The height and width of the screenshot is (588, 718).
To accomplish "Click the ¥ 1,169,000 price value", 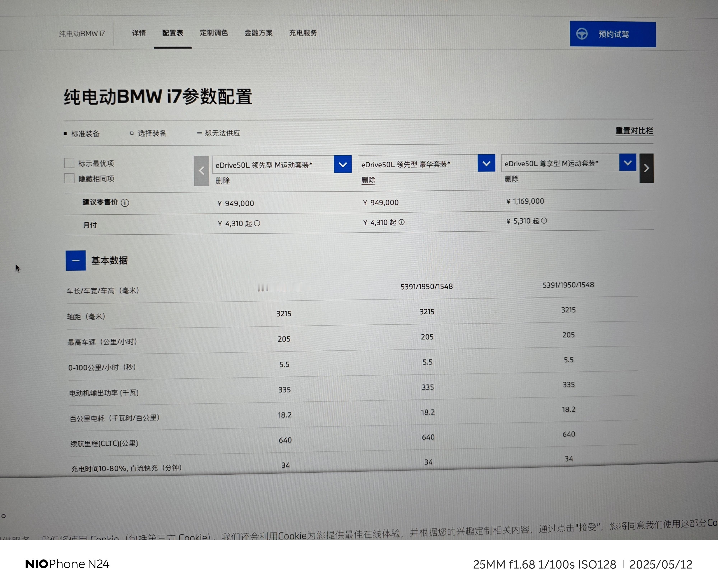I will click(525, 201).
